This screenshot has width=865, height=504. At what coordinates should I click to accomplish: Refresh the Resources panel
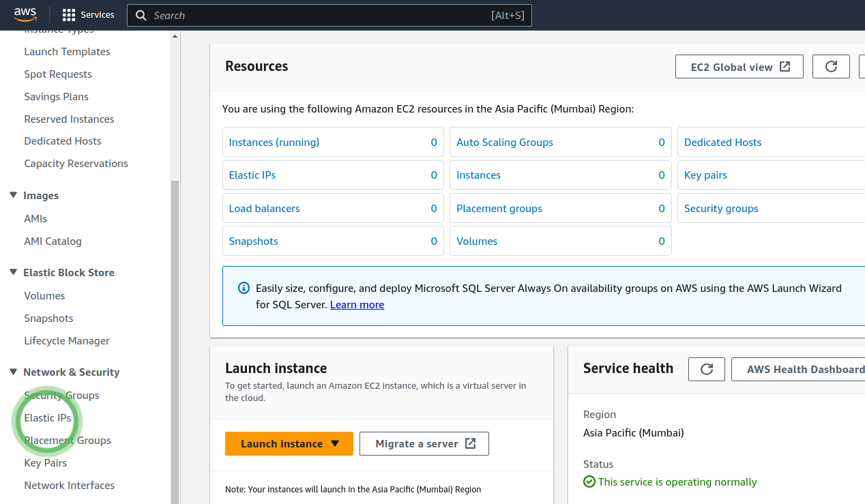point(831,67)
